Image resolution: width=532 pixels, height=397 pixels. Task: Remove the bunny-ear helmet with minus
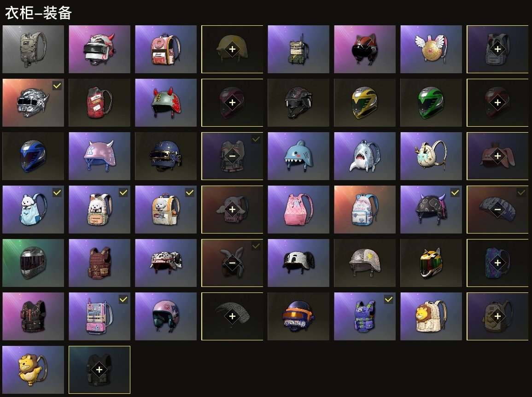232,263
